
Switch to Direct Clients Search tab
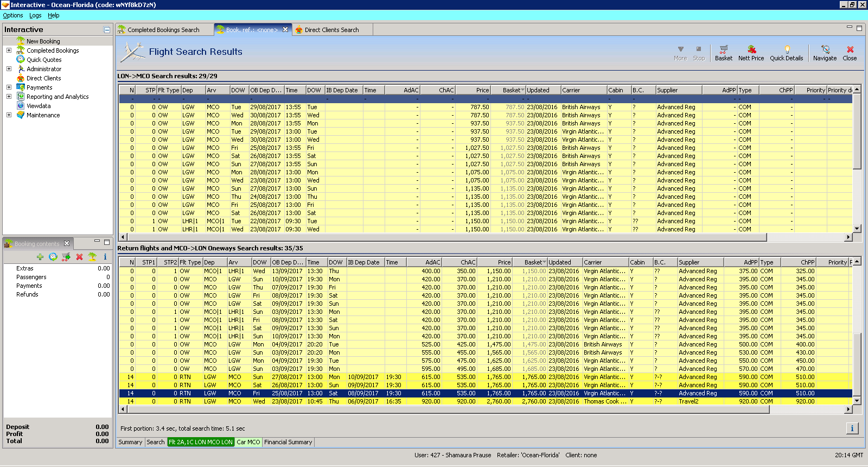tap(331, 30)
